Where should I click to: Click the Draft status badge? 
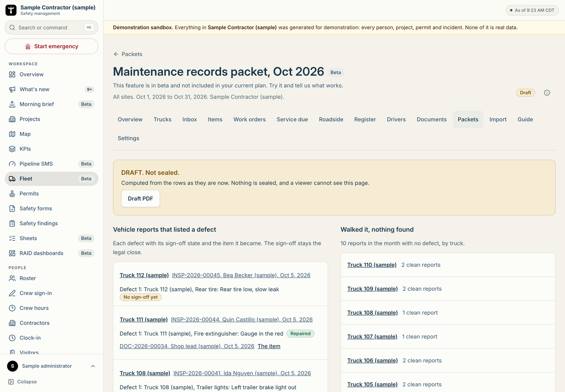pyautogui.click(x=525, y=93)
